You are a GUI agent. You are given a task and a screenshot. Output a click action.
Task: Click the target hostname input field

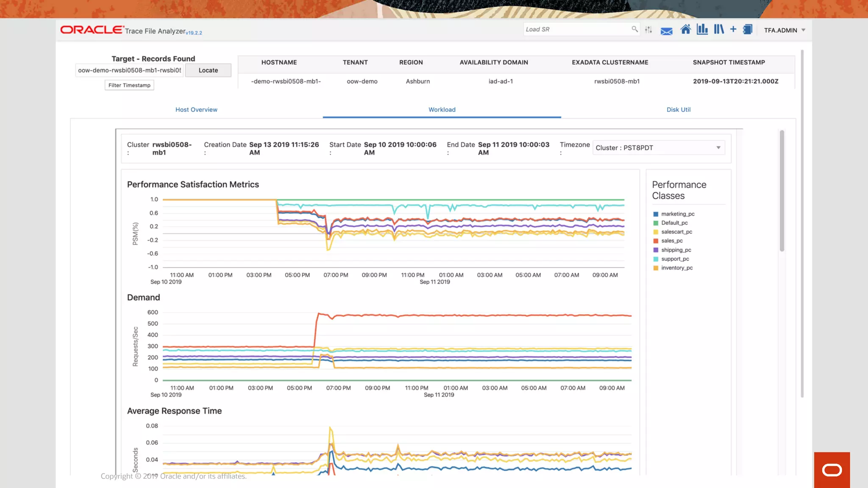point(129,70)
